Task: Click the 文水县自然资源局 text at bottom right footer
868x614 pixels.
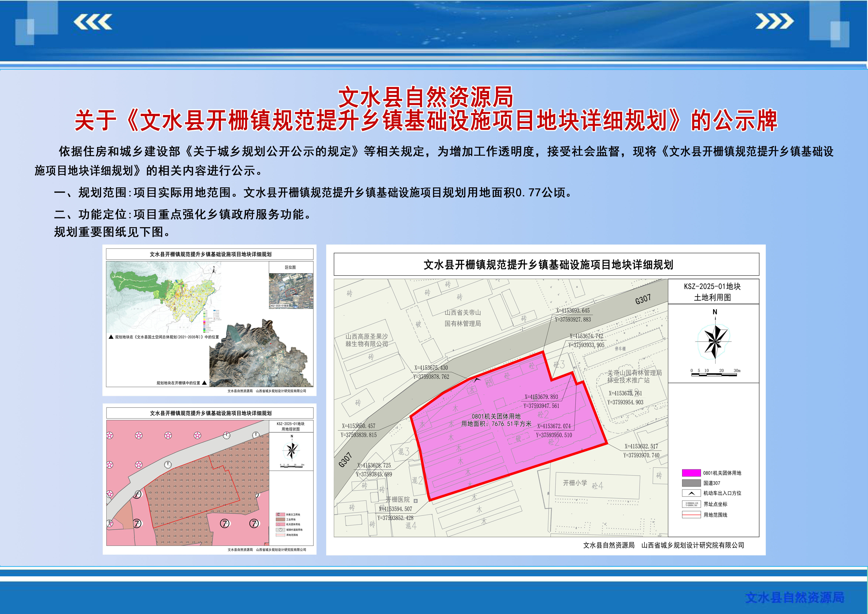Action: point(795,597)
